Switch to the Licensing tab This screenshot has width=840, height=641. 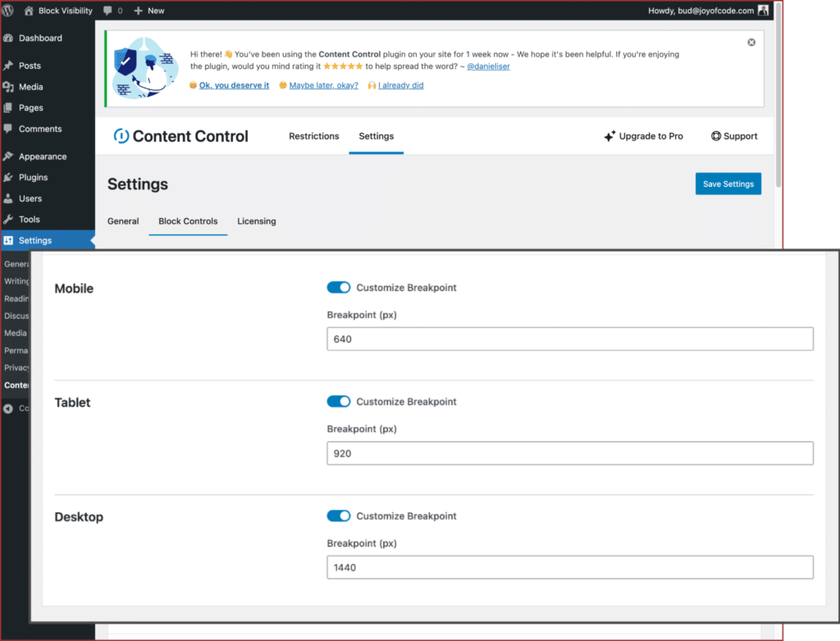click(x=257, y=221)
